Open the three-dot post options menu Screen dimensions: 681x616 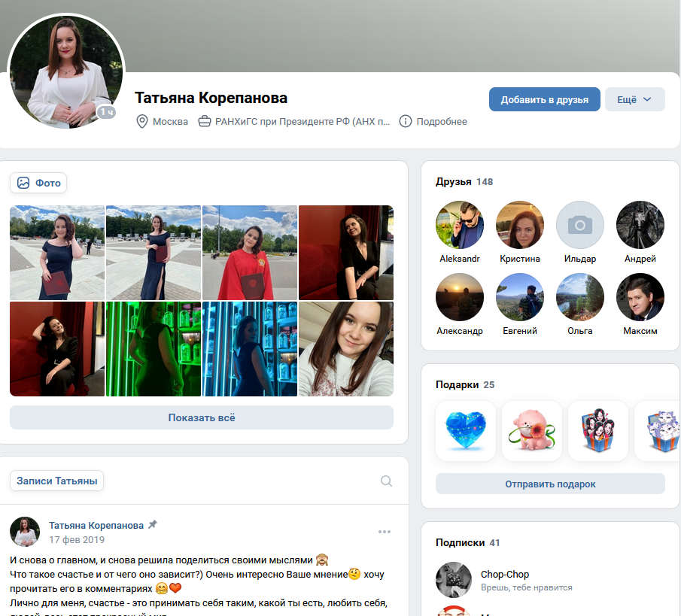pos(385,532)
